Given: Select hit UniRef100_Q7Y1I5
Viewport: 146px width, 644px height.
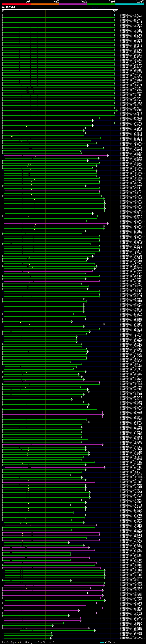Looking at the screenshot, I should click(131, 115).
